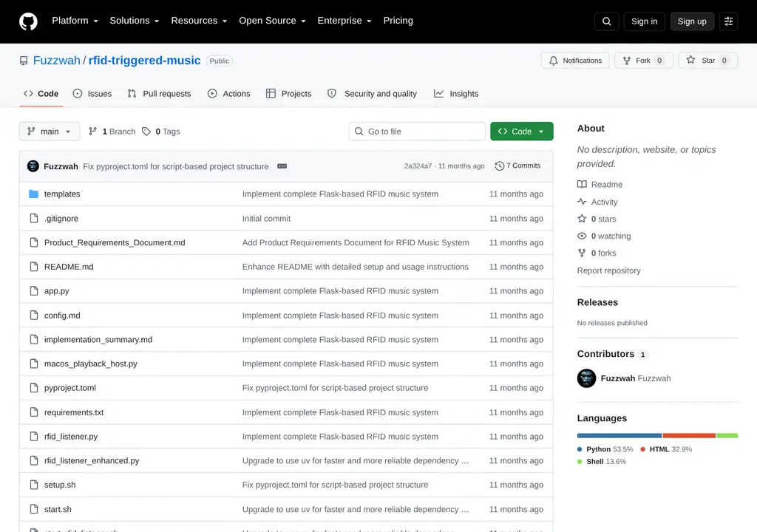Click the red HTML segment of the language bar

tap(689, 436)
